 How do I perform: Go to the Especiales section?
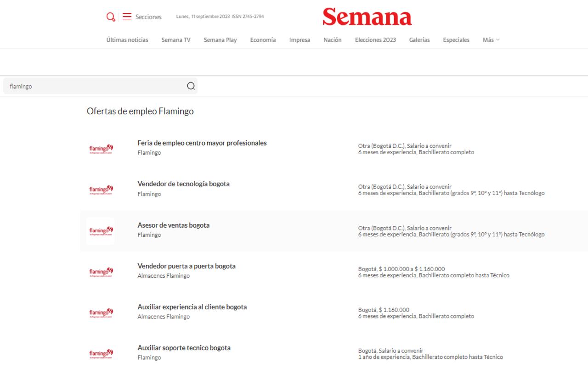click(456, 40)
